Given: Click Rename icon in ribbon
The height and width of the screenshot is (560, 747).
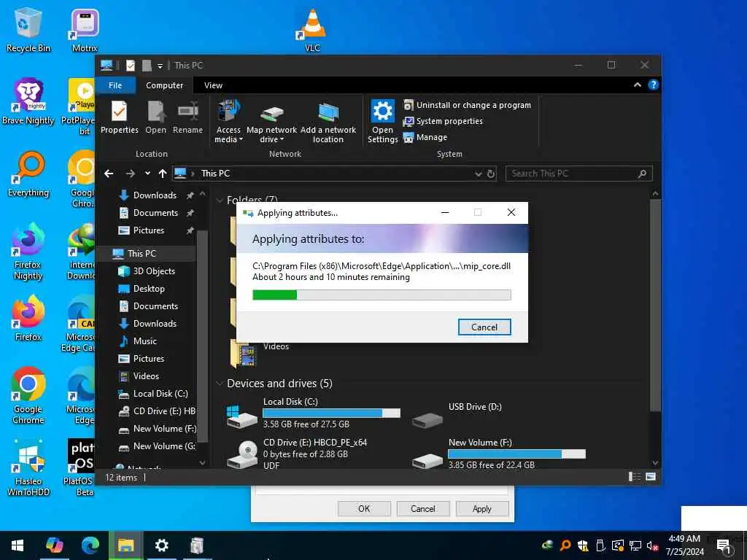Looking at the screenshot, I should pos(187,117).
